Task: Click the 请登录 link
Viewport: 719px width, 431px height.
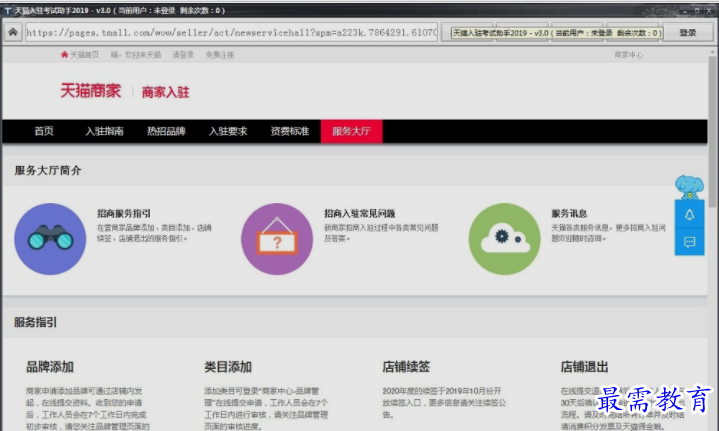Action: click(x=183, y=55)
